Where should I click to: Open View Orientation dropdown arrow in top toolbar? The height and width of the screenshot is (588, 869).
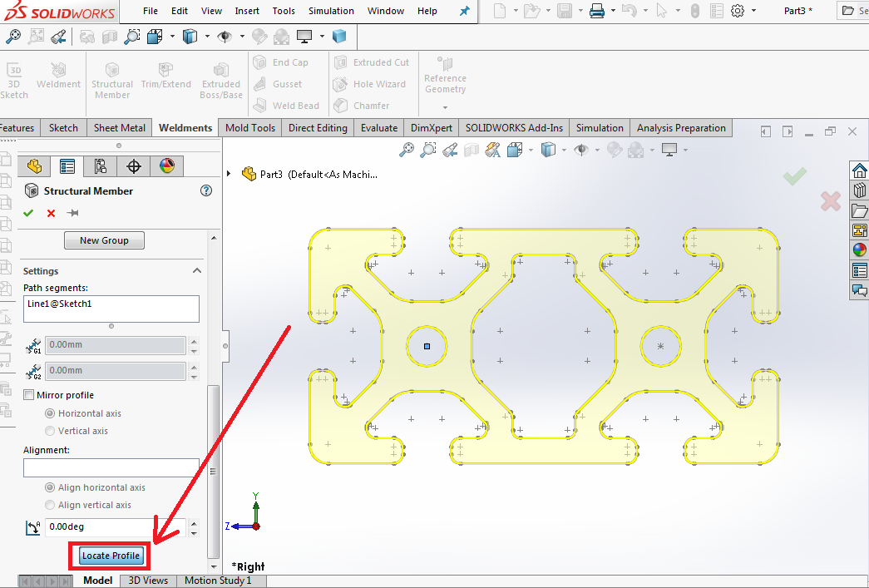click(172, 37)
